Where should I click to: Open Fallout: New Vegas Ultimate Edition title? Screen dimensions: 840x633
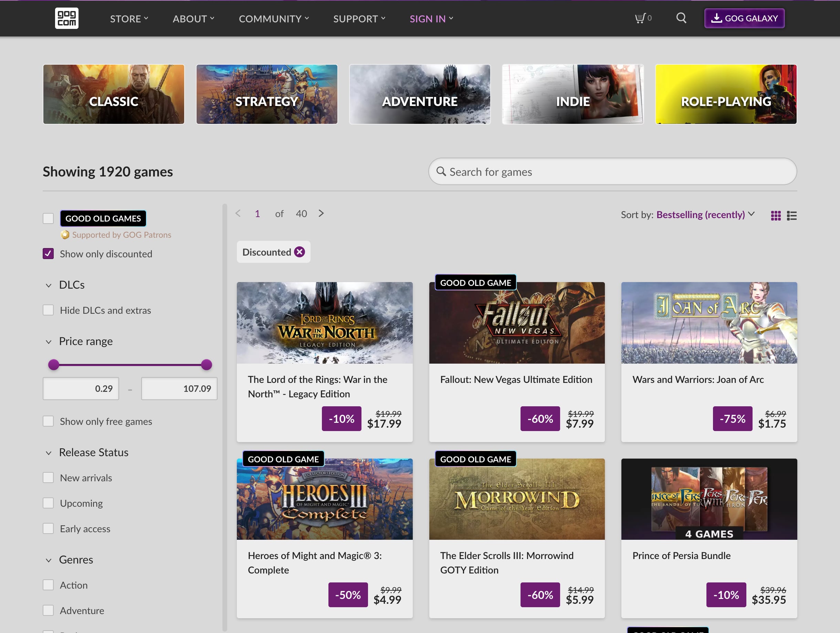(516, 379)
